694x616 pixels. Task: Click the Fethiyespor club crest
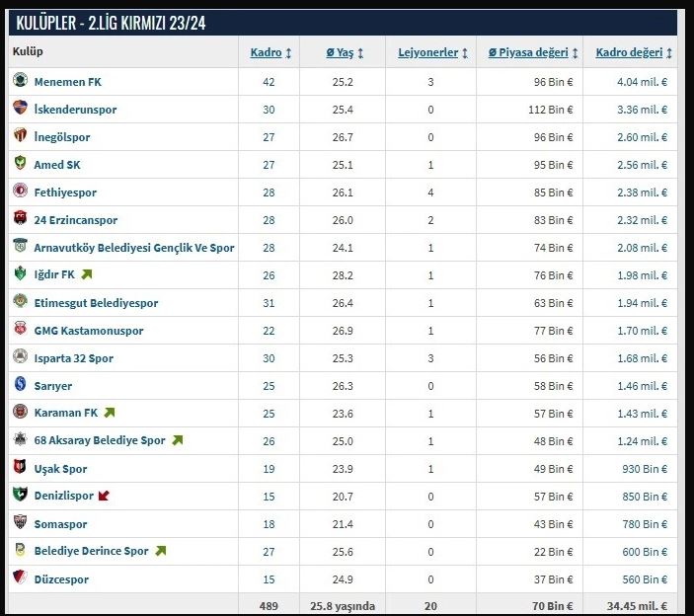[20, 191]
